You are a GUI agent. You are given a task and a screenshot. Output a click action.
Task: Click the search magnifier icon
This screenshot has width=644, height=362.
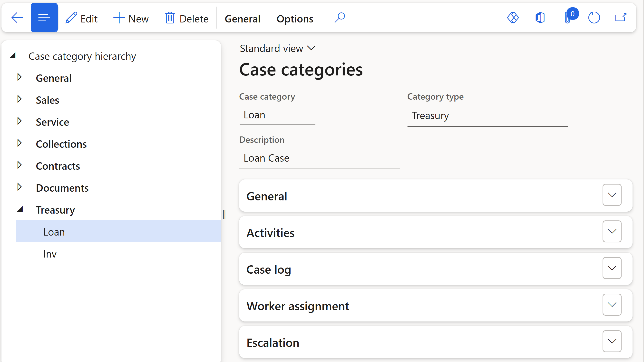[340, 18]
